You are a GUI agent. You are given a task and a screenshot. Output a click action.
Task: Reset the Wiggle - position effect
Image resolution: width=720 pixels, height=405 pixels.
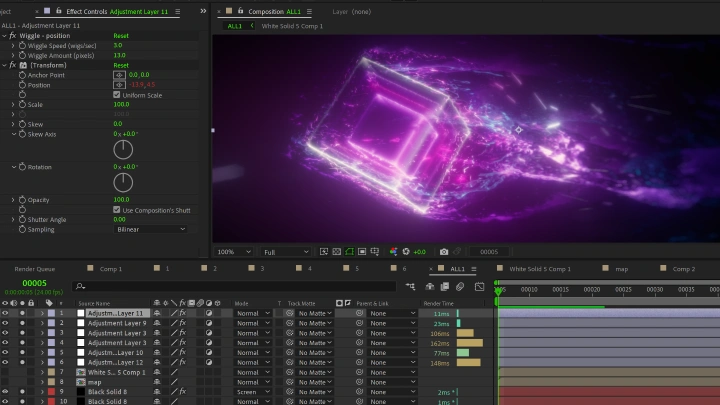[121, 35]
